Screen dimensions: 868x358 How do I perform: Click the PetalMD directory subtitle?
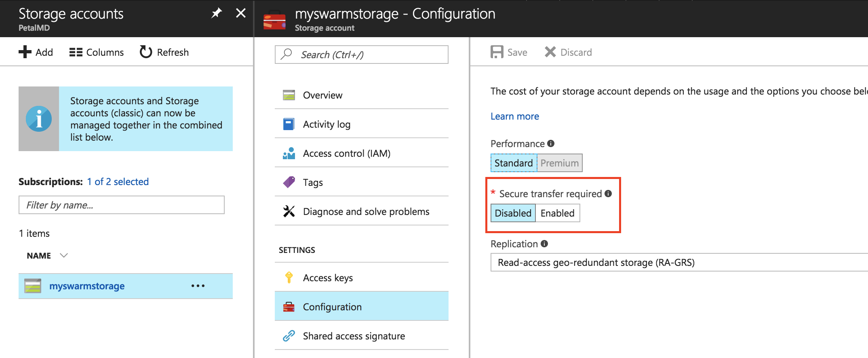click(34, 28)
